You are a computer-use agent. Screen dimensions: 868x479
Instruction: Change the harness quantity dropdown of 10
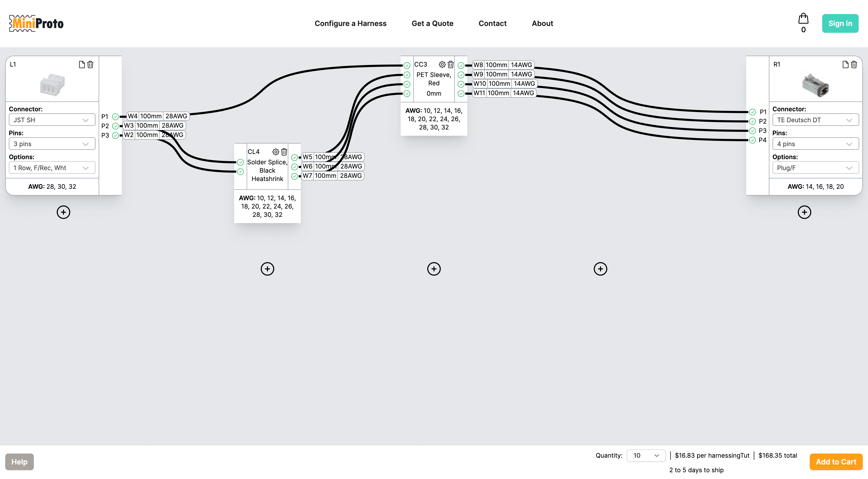[646, 455]
